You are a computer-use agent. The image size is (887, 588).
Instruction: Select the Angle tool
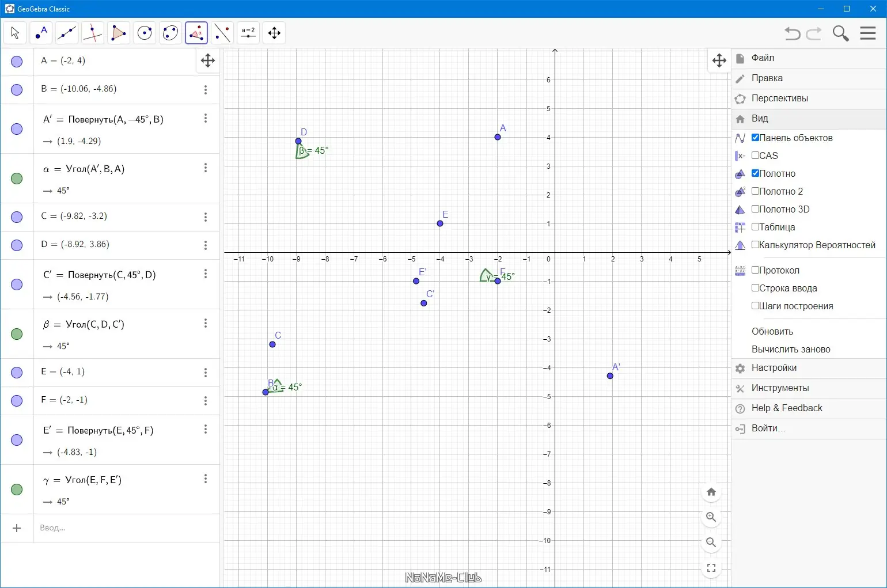[x=196, y=33]
